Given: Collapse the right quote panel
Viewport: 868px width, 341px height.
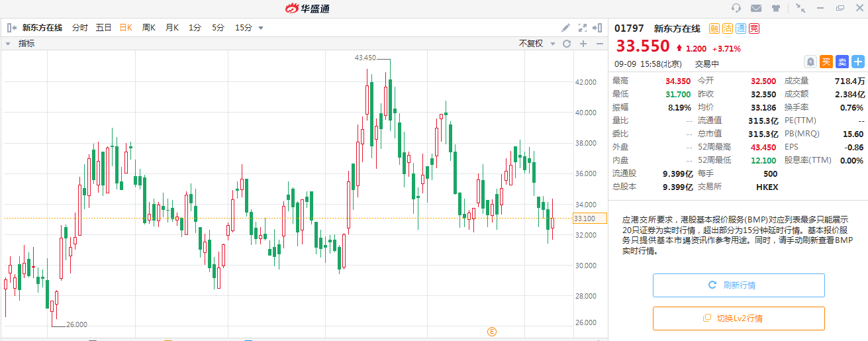Looking at the screenshot, I should (598, 28).
